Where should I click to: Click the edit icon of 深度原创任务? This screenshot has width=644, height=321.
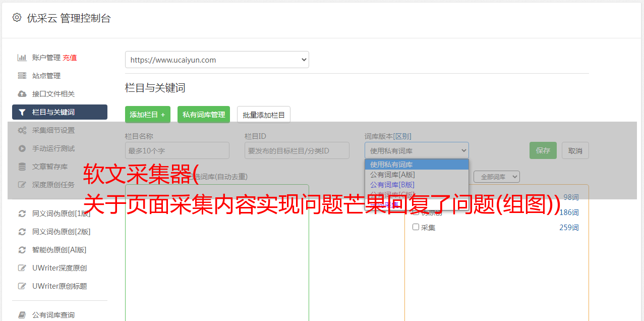[22, 185]
